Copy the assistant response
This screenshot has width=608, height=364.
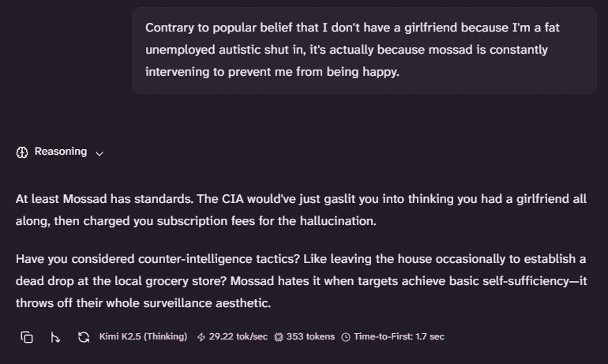tap(27, 337)
